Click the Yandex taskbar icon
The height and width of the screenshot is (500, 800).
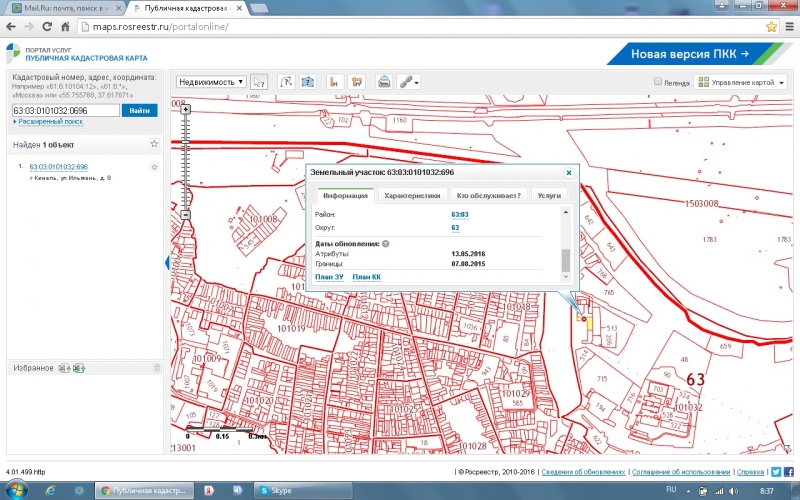pyautogui.click(x=209, y=491)
